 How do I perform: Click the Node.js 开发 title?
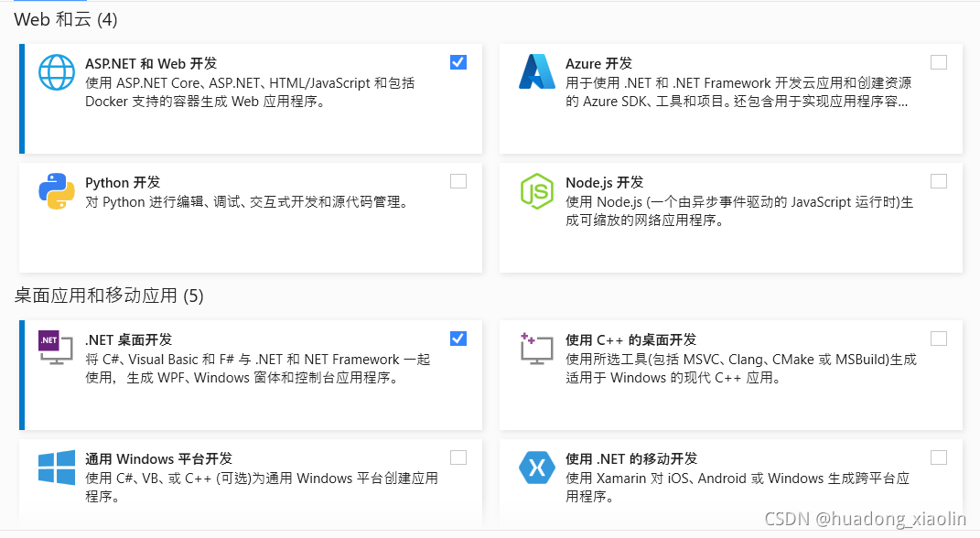click(x=604, y=183)
